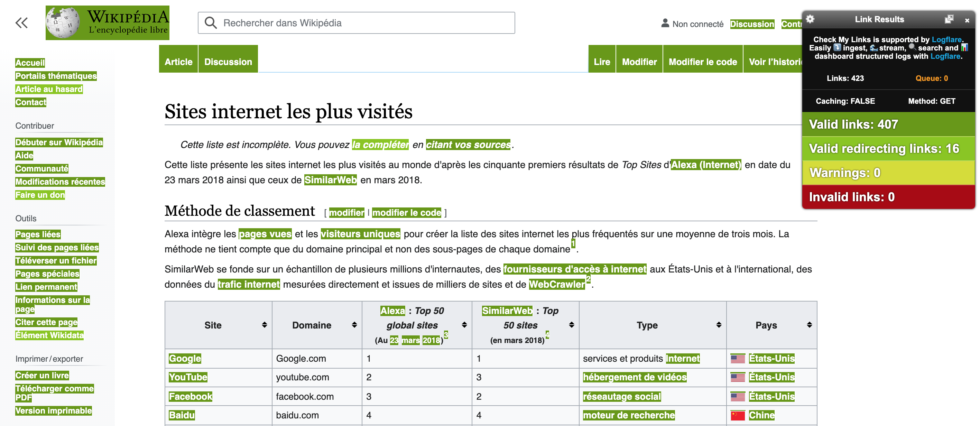Screen dimensions: 980x426
Task: Click 'modifier' section edit link
Action: point(346,213)
